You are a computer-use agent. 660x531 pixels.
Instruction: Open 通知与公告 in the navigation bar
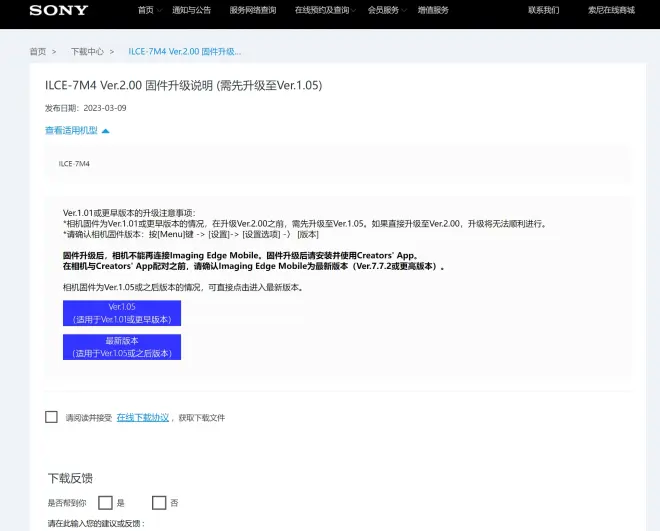pyautogui.click(x=192, y=10)
